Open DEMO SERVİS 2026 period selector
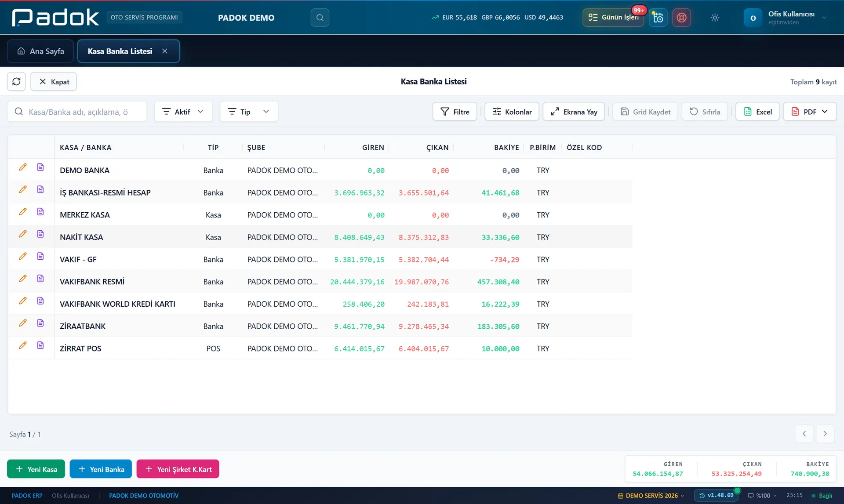Image resolution: width=844 pixels, height=504 pixels. tap(651, 496)
